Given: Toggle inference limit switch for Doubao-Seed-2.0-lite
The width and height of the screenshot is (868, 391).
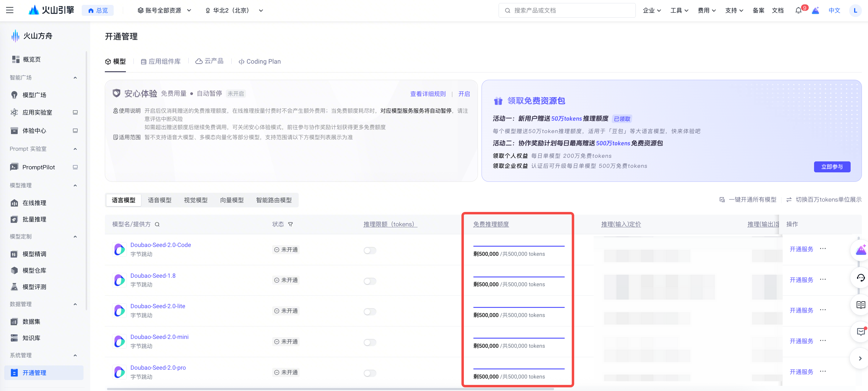Looking at the screenshot, I should (x=370, y=312).
